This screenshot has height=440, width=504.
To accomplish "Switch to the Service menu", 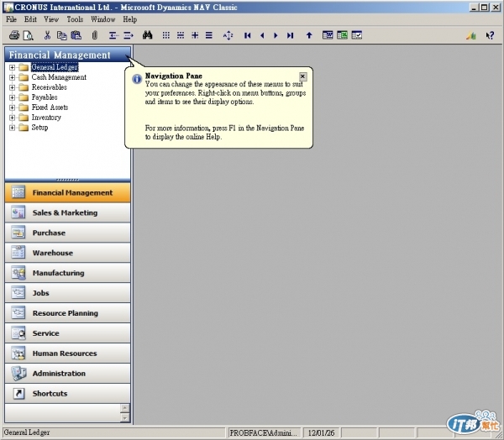I will 67,333.
